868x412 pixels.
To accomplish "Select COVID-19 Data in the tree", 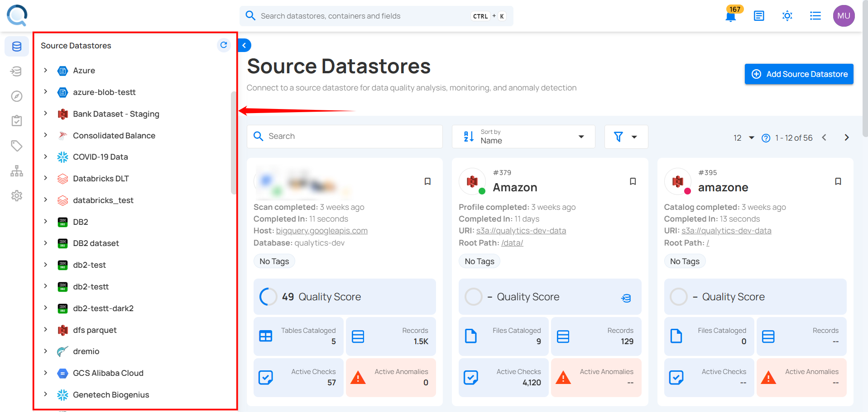I will pyautogui.click(x=100, y=157).
